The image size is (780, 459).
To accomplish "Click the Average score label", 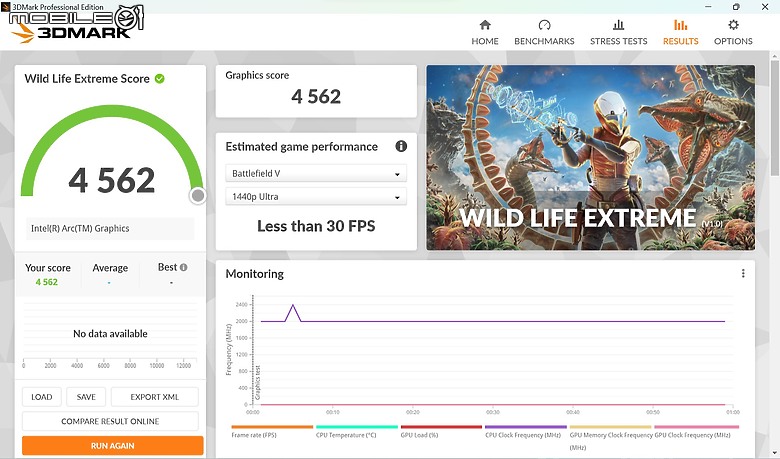I will tap(110, 268).
